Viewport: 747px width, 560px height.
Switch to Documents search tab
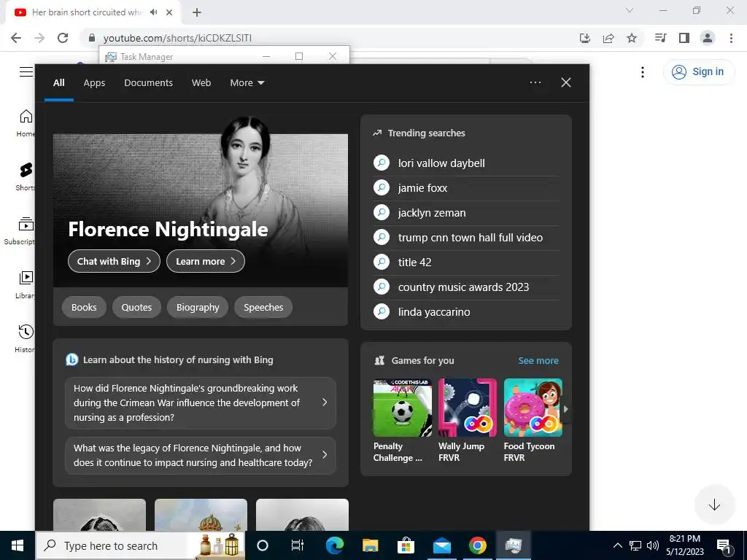[x=148, y=83]
